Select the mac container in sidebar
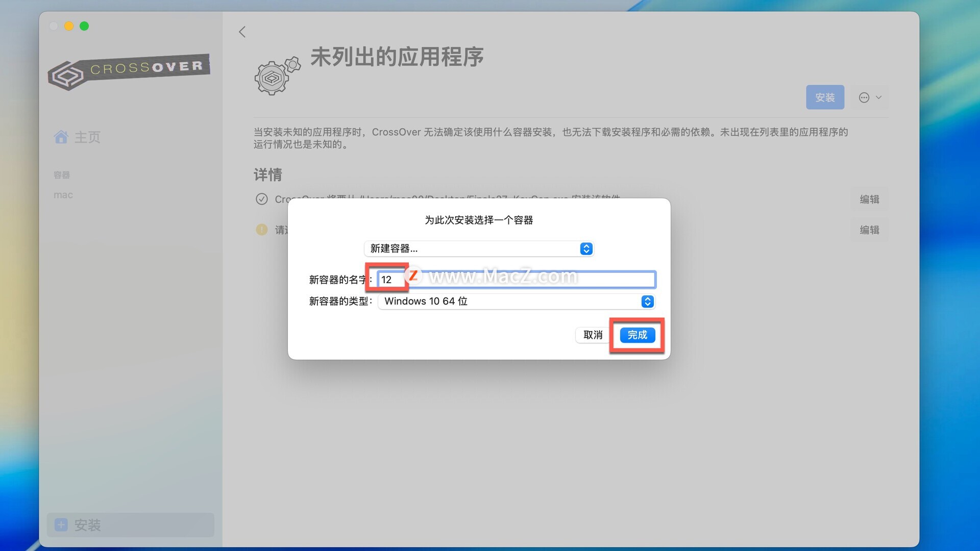Screen dimensions: 980x551 point(63,195)
